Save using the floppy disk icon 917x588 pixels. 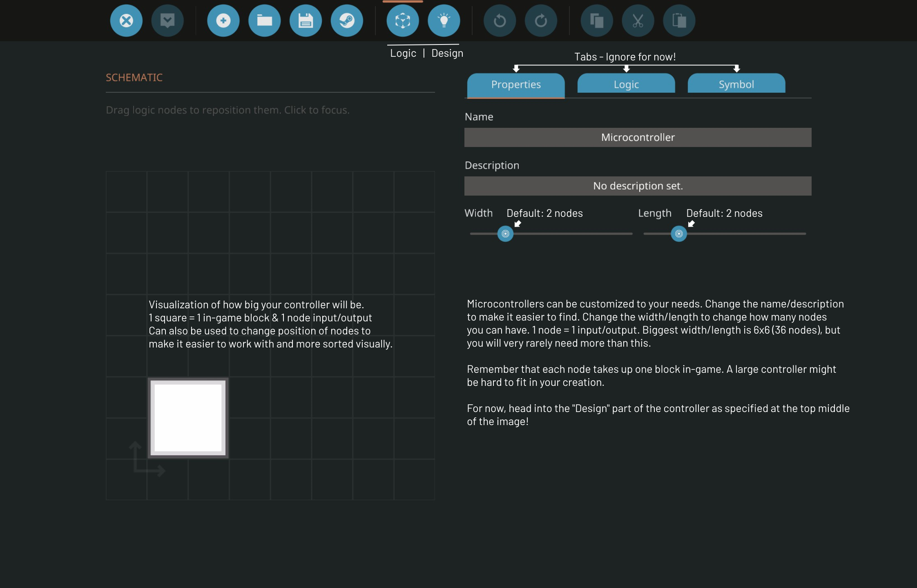306,20
